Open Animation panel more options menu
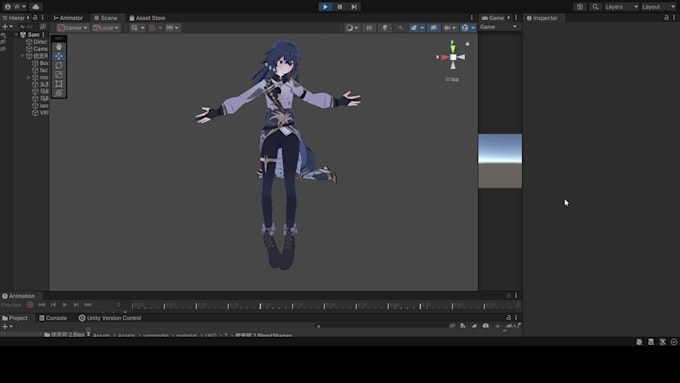The image size is (680, 383). point(516,295)
